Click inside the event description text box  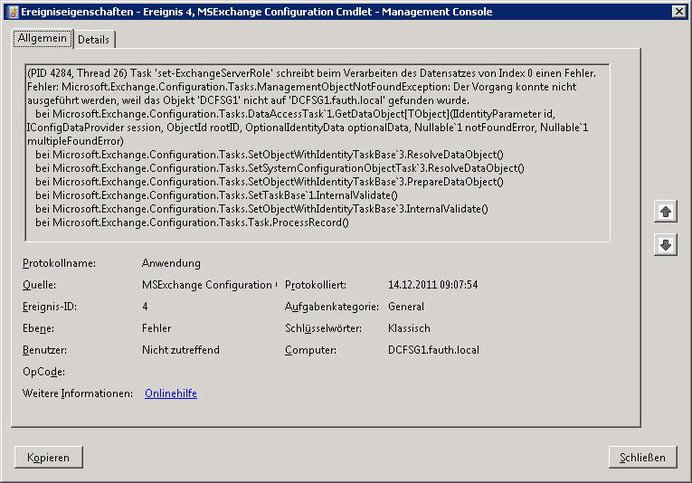[318, 153]
